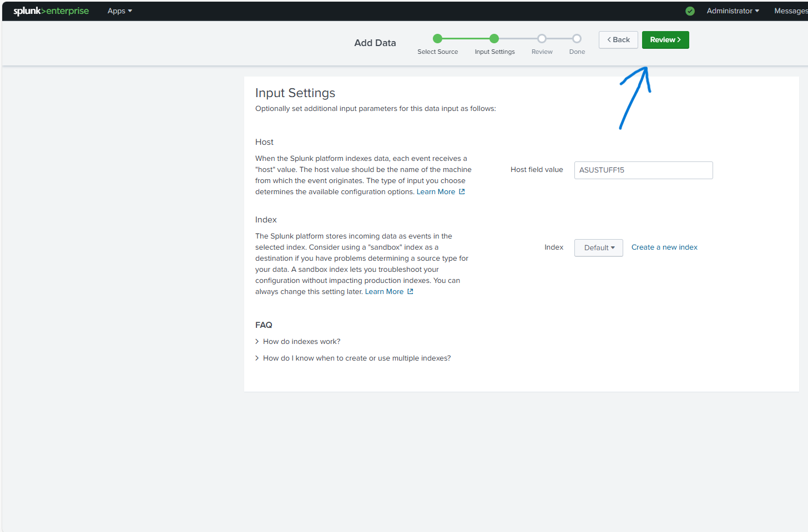Viewport: 808px width, 532px height.
Task: Click the external link icon beside Host Learn More
Action: 461,191
